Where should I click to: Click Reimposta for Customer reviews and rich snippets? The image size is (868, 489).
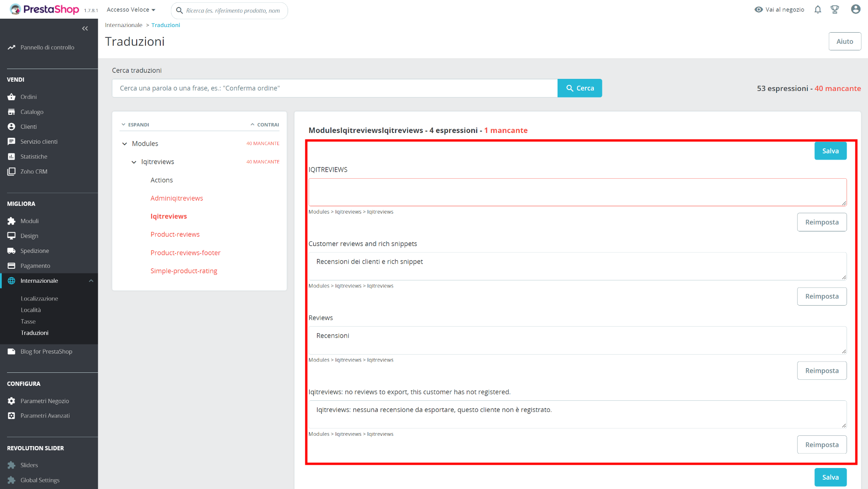point(822,296)
